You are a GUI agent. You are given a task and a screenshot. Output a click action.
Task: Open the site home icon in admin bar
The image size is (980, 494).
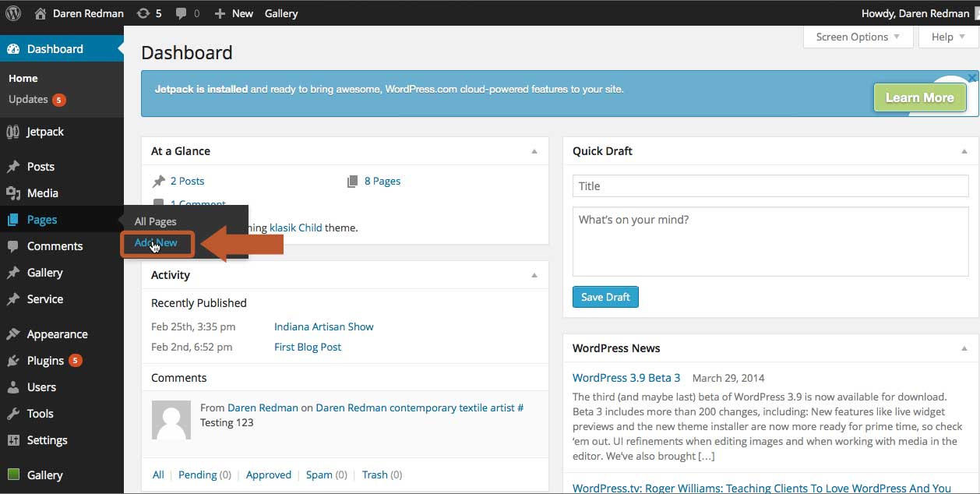click(x=41, y=13)
